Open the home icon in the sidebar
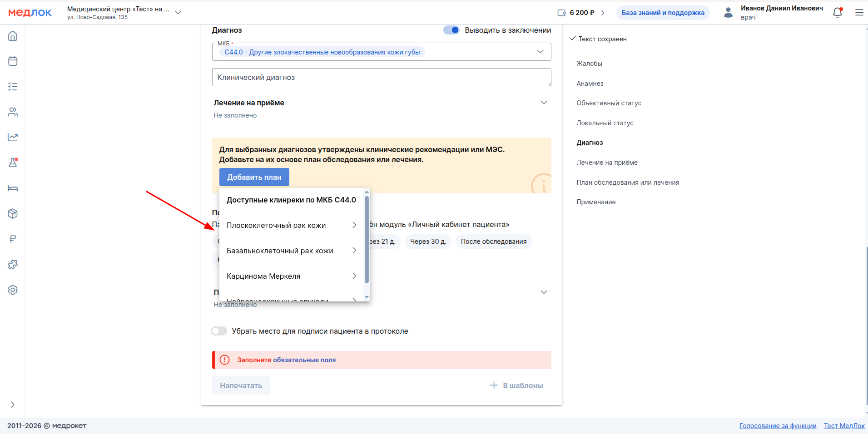The image size is (868, 434). point(13,36)
